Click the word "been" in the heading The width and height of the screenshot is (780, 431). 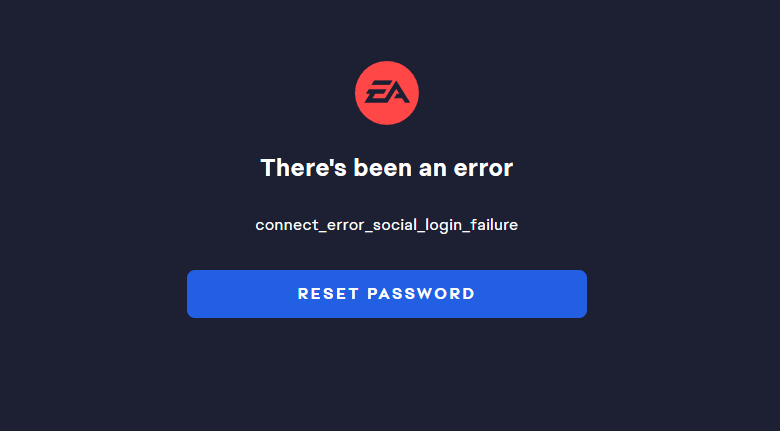[x=383, y=167]
